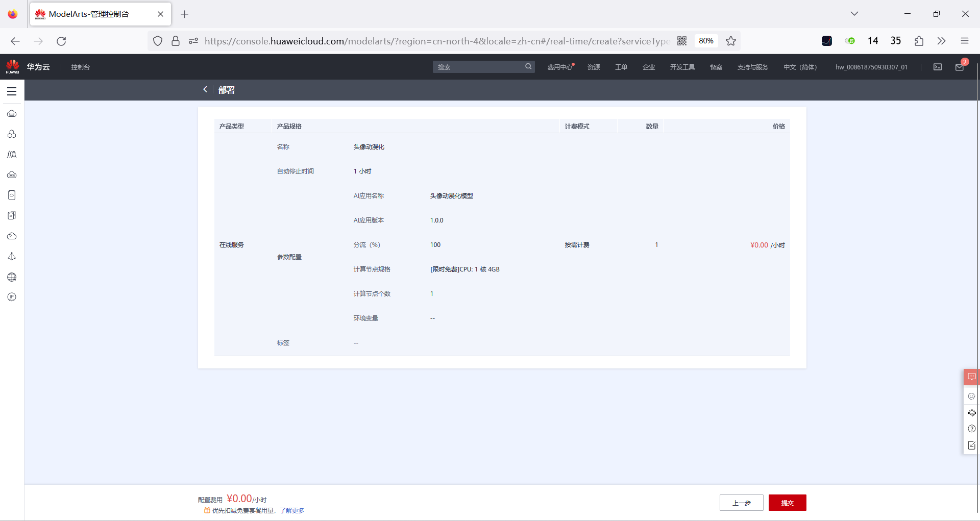This screenshot has width=980, height=521.
Task: Open the 开发工具 menu
Action: coord(682,67)
